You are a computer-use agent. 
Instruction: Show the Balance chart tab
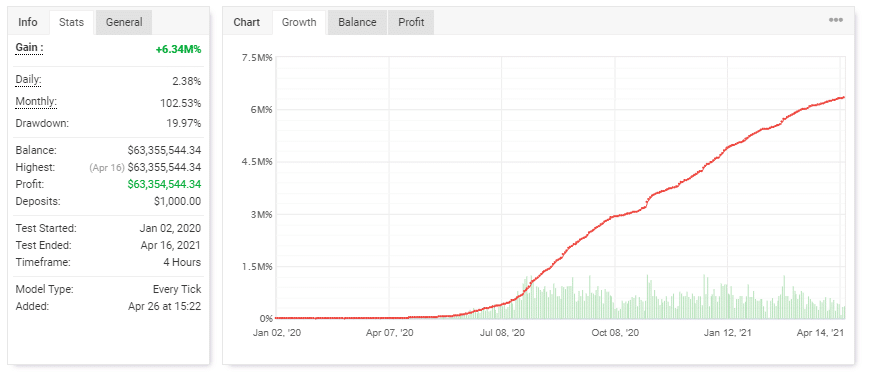(357, 22)
